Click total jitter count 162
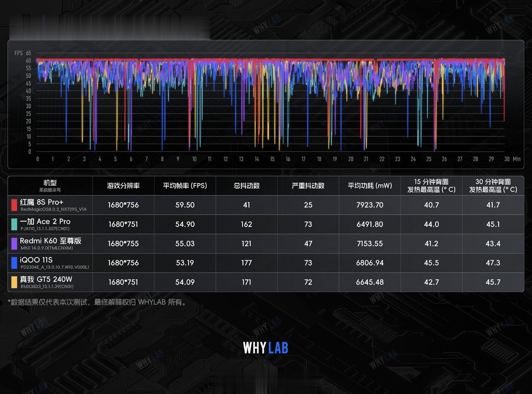This screenshot has width=532, height=394. click(x=246, y=224)
